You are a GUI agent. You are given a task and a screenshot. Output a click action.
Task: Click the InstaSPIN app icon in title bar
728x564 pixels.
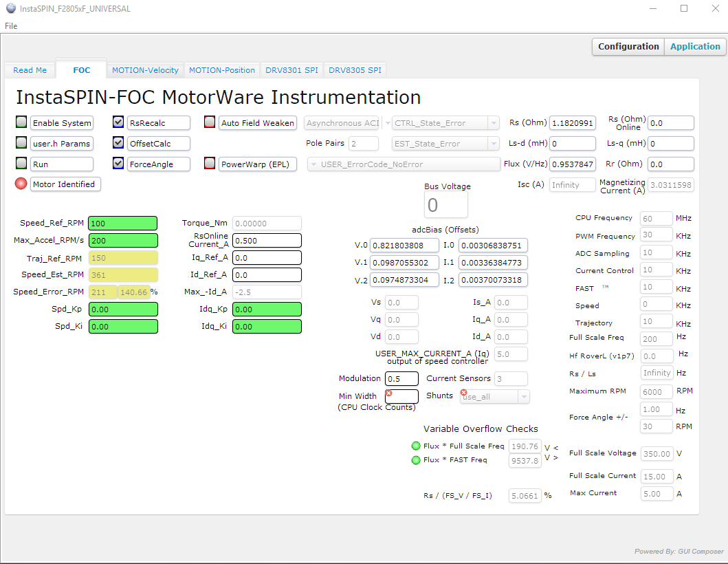click(x=10, y=9)
